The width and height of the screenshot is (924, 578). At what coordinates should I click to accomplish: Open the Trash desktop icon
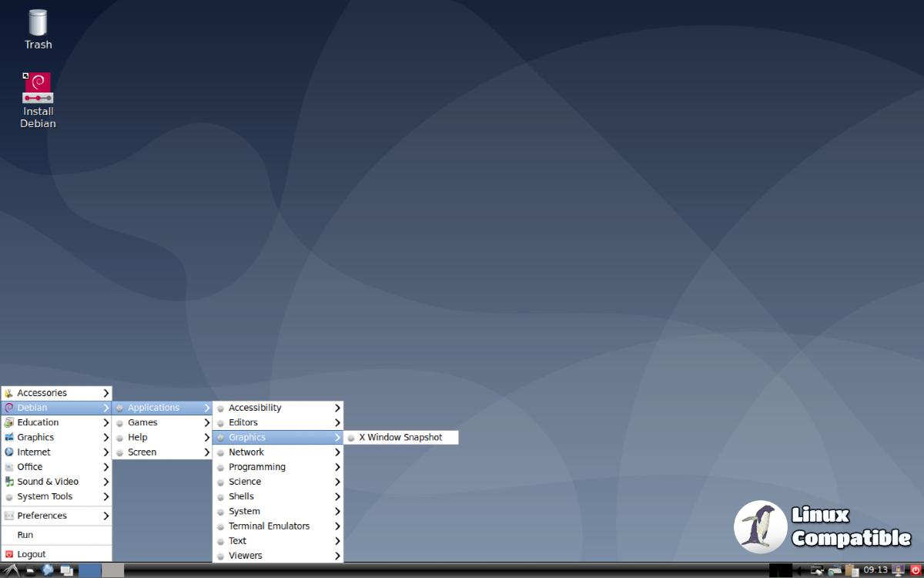[x=38, y=29]
